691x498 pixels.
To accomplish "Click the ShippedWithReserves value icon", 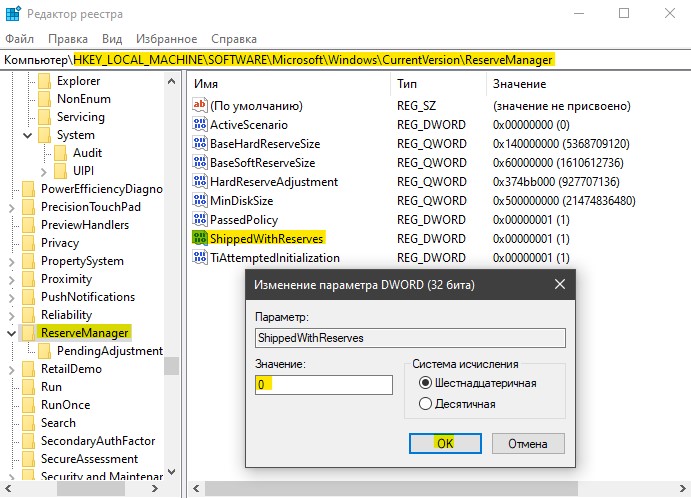I will pos(200,238).
